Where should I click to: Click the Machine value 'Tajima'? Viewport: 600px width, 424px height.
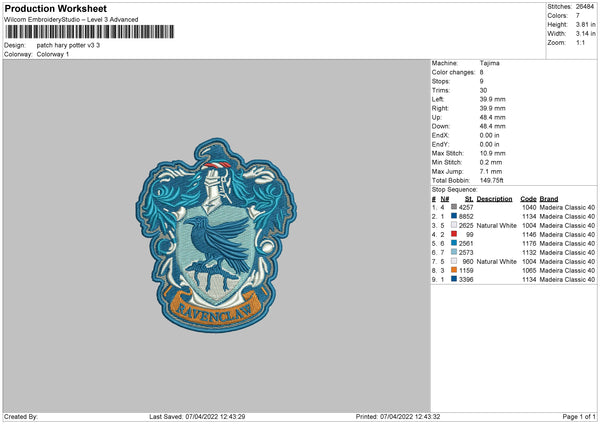(x=489, y=63)
